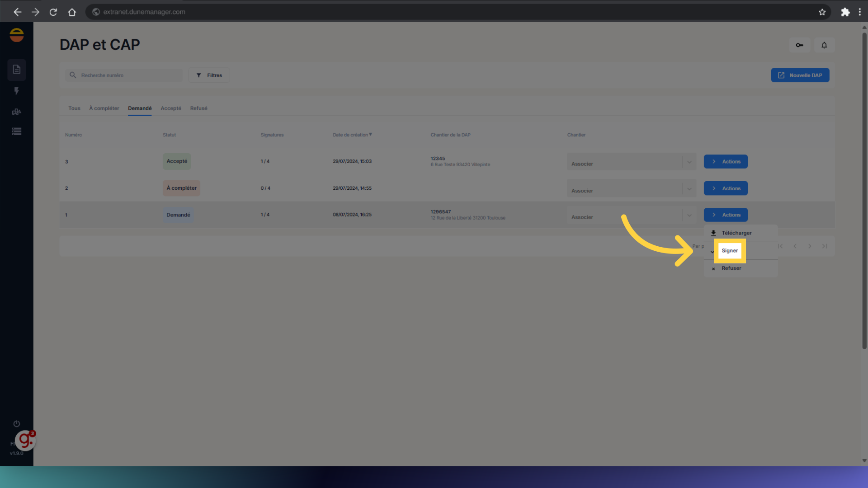This screenshot has height=488, width=868.
Task: Click the lightning bolt sidebar icon
Action: click(x=17, y=91)
